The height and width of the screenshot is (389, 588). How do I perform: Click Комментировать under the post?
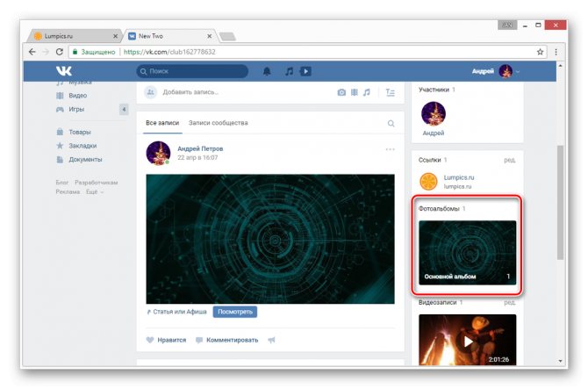(227, 340)
